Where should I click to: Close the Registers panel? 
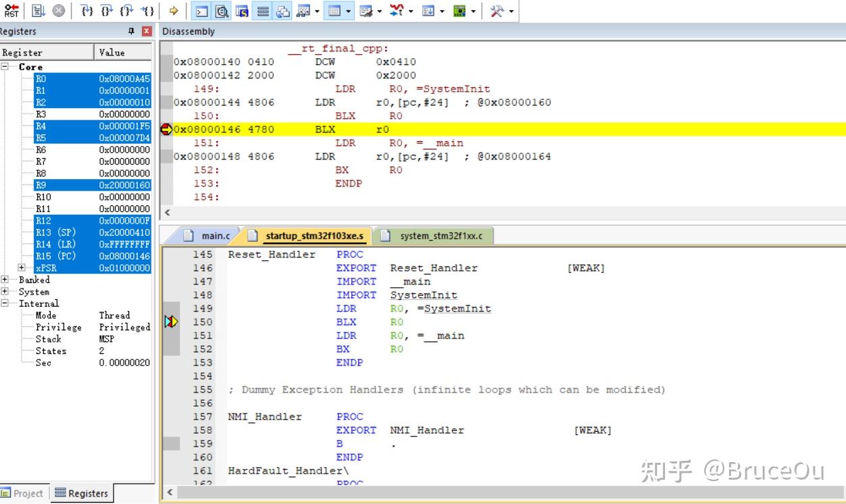pyautogui.click(x=147, y=32)
